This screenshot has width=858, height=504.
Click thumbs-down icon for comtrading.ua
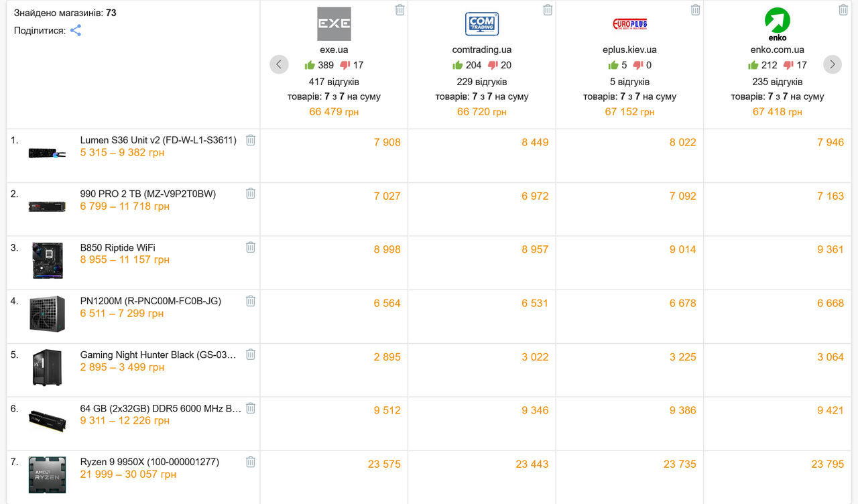point(493,65)
